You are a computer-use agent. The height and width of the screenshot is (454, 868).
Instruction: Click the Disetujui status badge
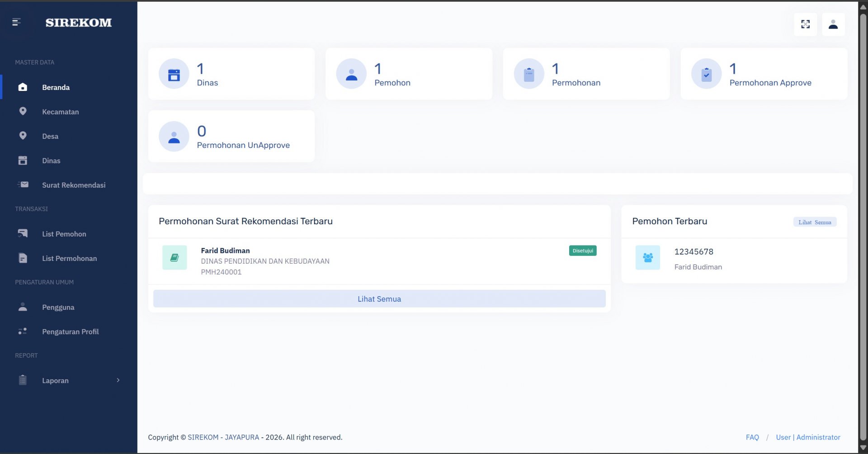click(582, 251)
